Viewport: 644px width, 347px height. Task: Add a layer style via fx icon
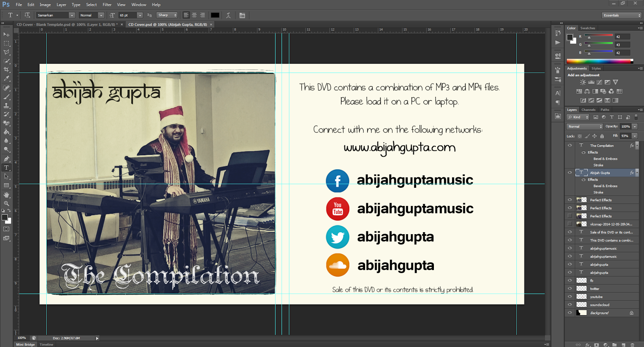588,345
